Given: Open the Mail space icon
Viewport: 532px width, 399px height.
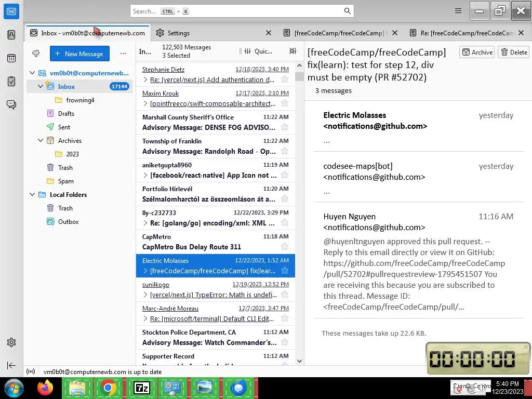Looking at the screenshot, I should [11, 11].
